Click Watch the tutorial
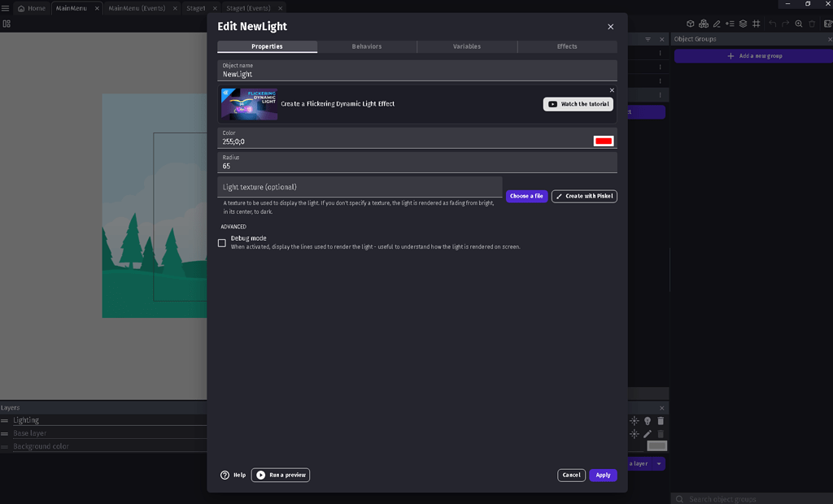Viewport: 833px width, 504px height. [x=578, y=104]
